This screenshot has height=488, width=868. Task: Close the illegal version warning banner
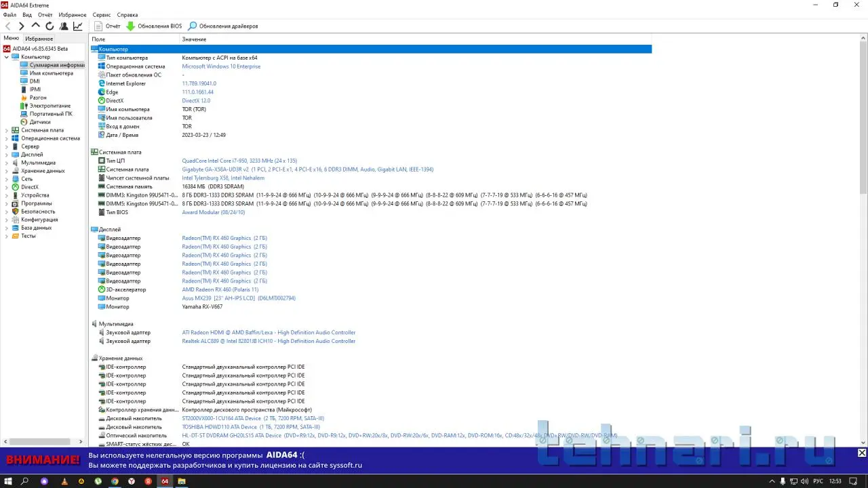click(x=862, y=453)
